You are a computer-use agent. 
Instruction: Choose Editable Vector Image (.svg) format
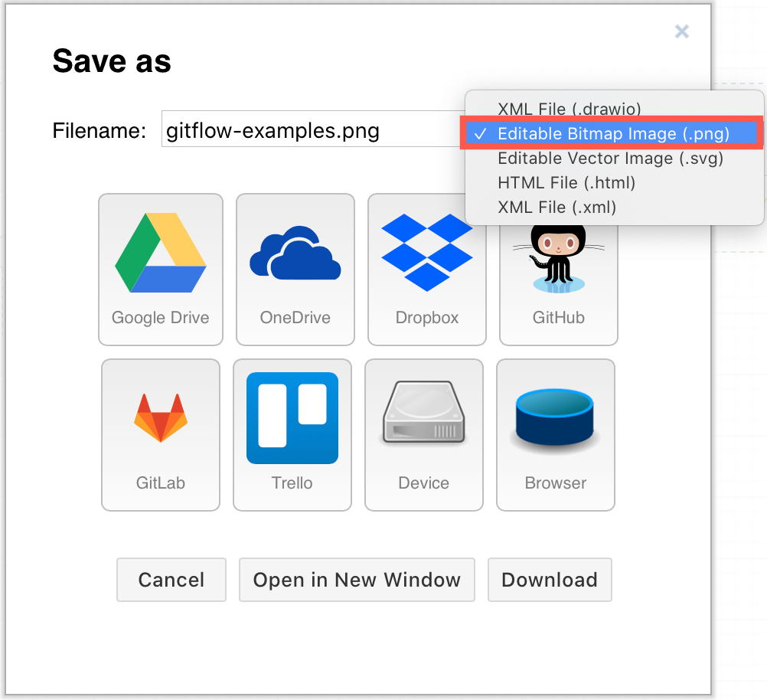tap(611, 159)
